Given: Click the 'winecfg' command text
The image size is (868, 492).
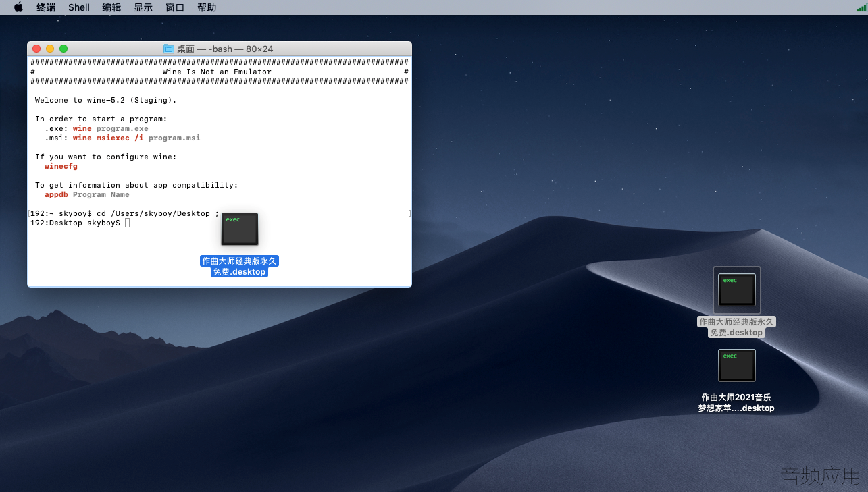Looking at the screenshot, I should (61, 166).
